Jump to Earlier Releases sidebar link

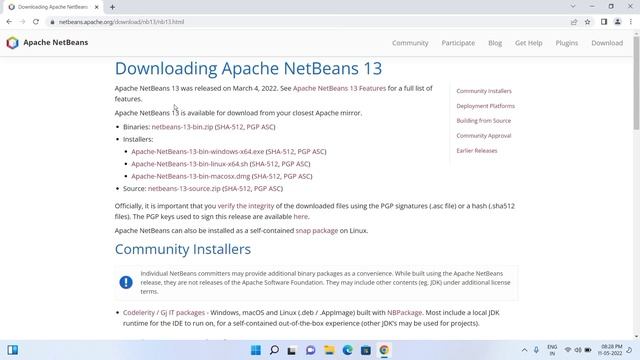click(x=477, y=151)
